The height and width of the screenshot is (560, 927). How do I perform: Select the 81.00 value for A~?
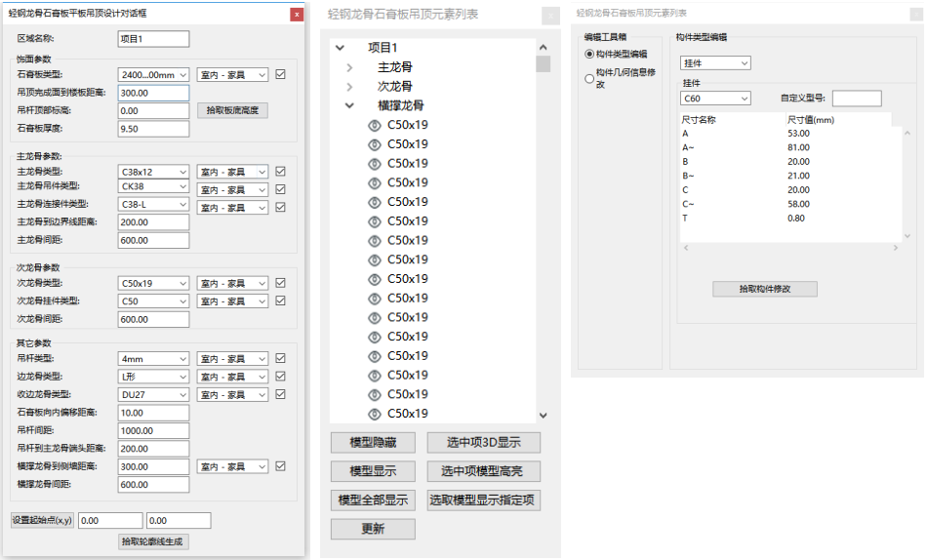(799, 147)
